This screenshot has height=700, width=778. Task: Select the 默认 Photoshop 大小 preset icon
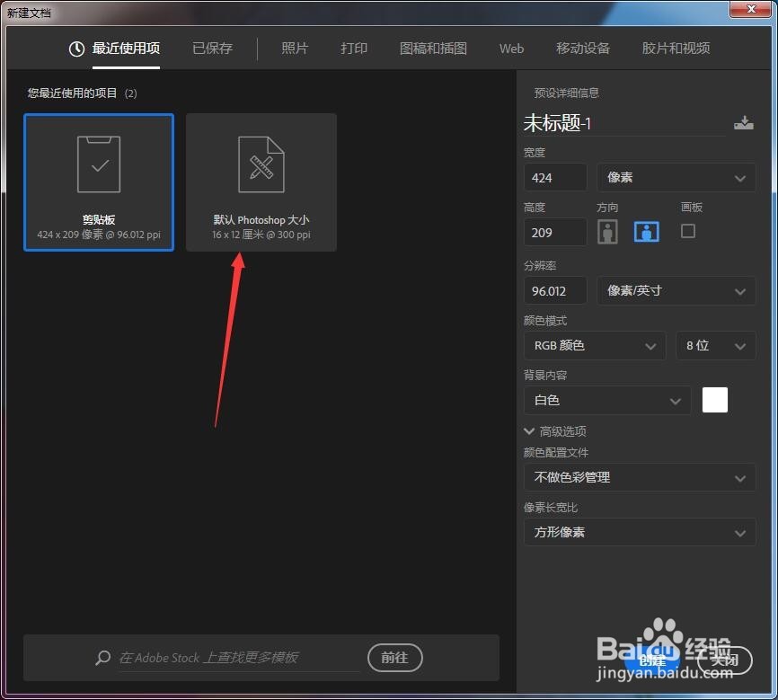point(261,164)
